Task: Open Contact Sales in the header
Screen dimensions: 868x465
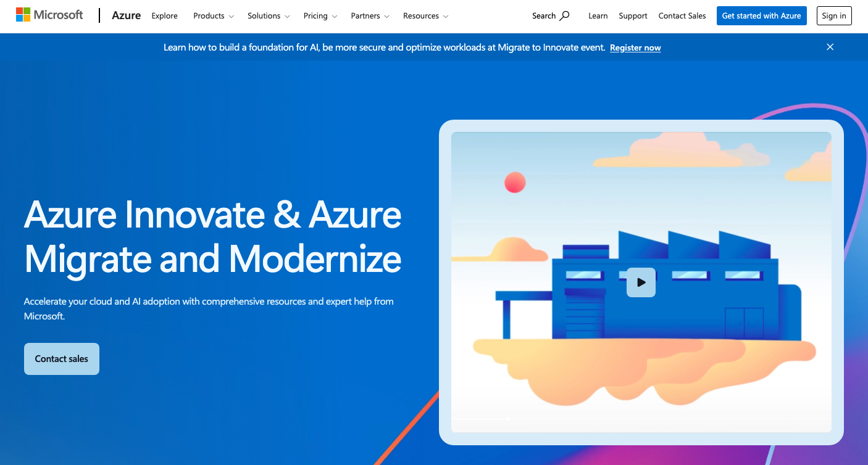Action: click(682, 16)
